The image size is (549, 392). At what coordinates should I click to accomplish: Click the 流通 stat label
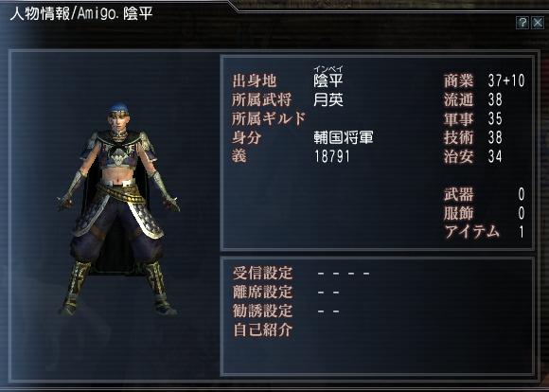tap(458, 100)
